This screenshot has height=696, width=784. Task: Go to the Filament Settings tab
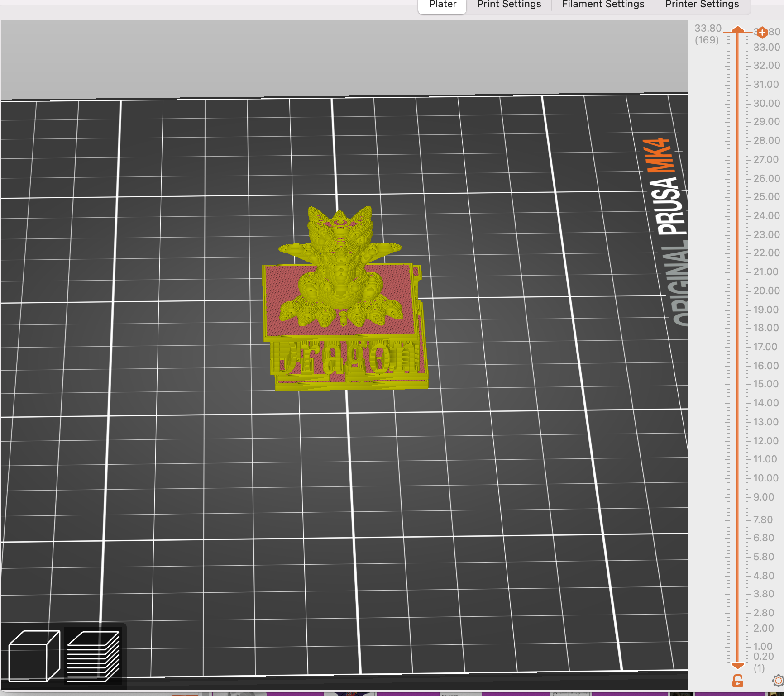coord(603,5)
